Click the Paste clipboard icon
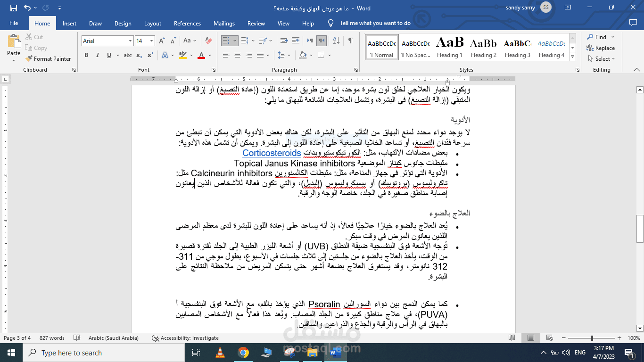This screenshot has width=644, height=362. click(x=14, y=41)
